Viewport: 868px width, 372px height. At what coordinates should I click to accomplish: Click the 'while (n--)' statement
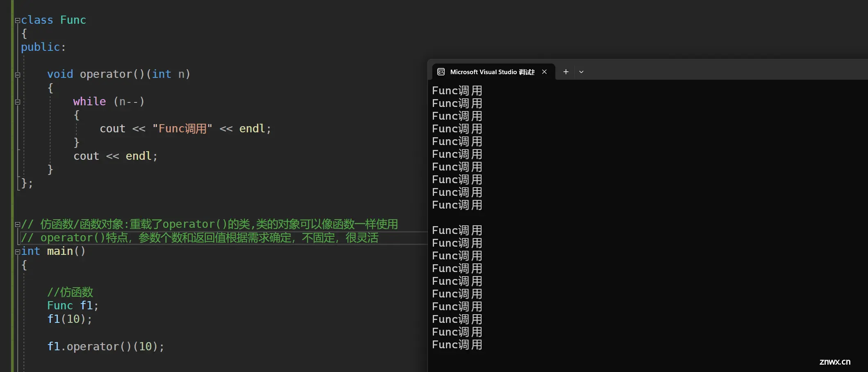[109, 101]
